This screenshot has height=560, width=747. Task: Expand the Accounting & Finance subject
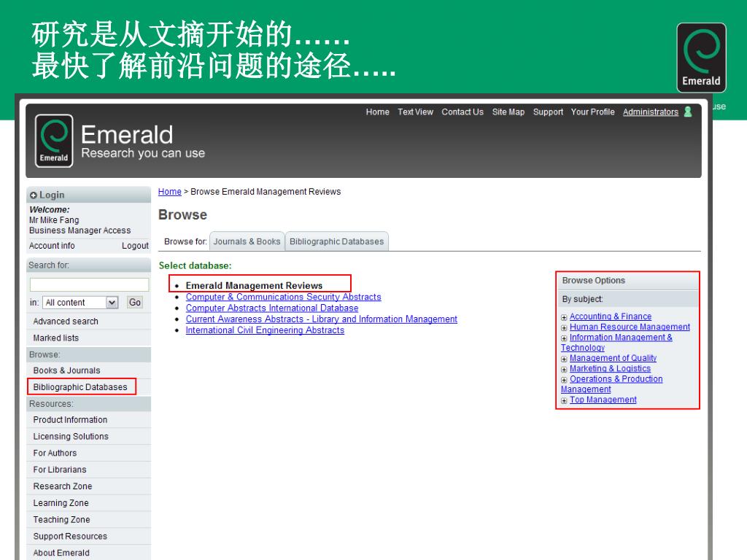[564, 317]
